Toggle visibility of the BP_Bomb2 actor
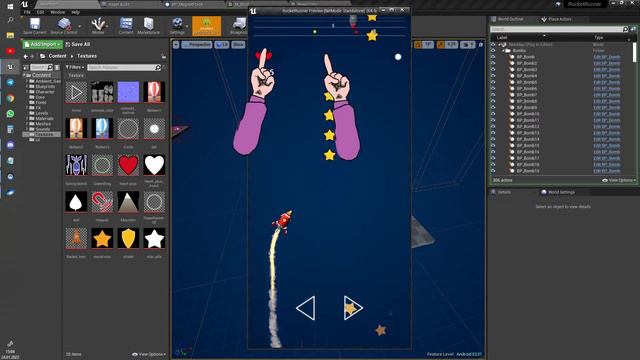 (x=493, y=63)
